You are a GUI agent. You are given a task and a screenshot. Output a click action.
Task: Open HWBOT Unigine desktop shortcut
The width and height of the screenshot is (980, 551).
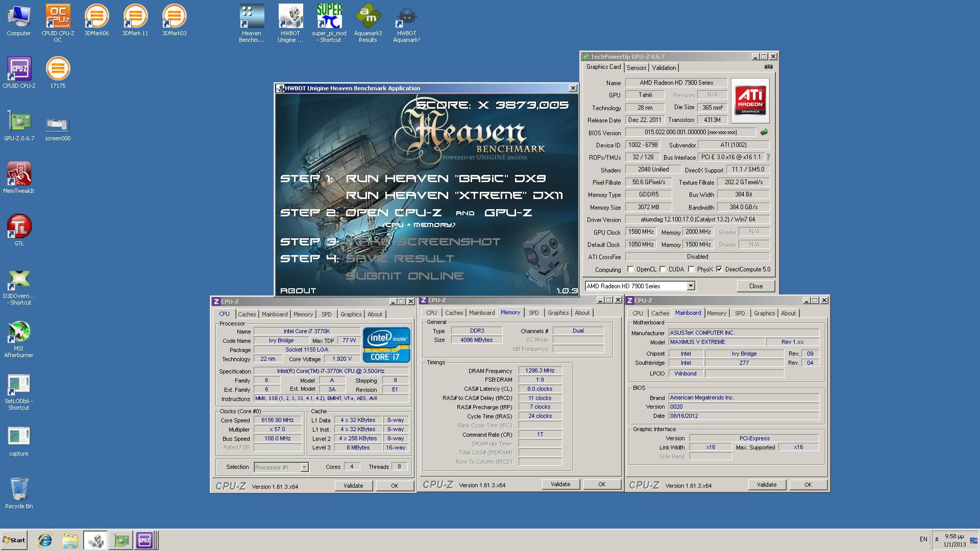pos(290,23)
